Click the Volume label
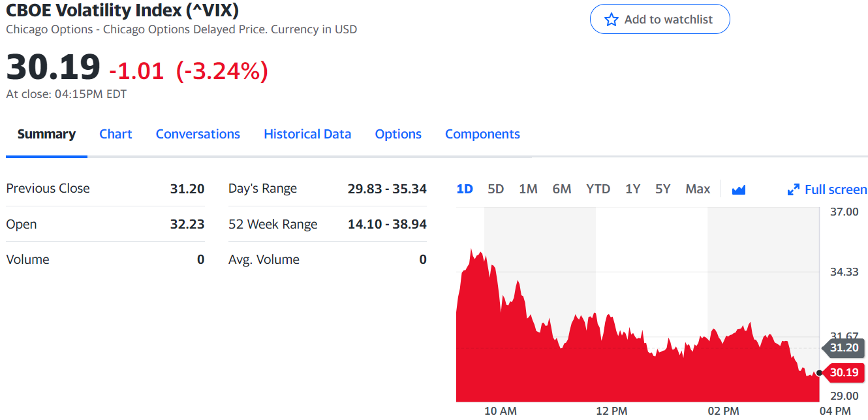This screenshot has width=868, height=420. pyautogui.click(x=27, y=259)
